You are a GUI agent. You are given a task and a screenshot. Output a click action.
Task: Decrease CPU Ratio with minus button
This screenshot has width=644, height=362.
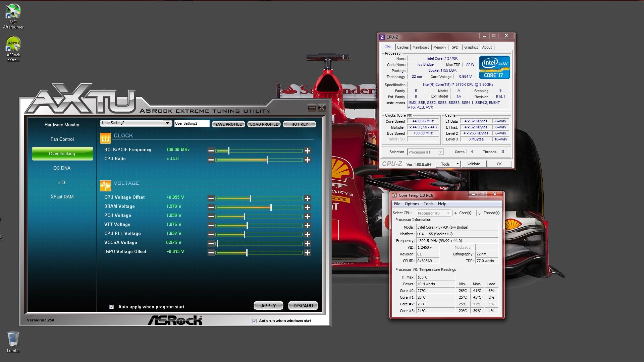pos(211,160)
